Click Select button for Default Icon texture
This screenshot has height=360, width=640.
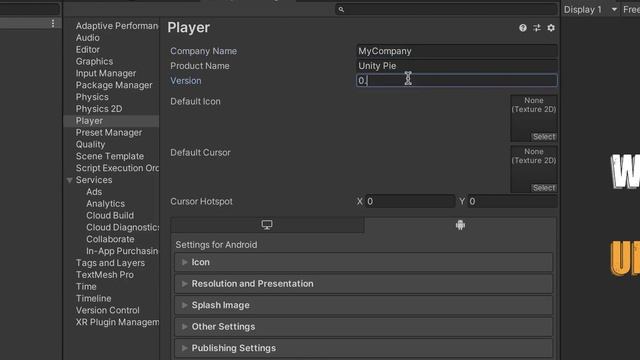(544, 137)
